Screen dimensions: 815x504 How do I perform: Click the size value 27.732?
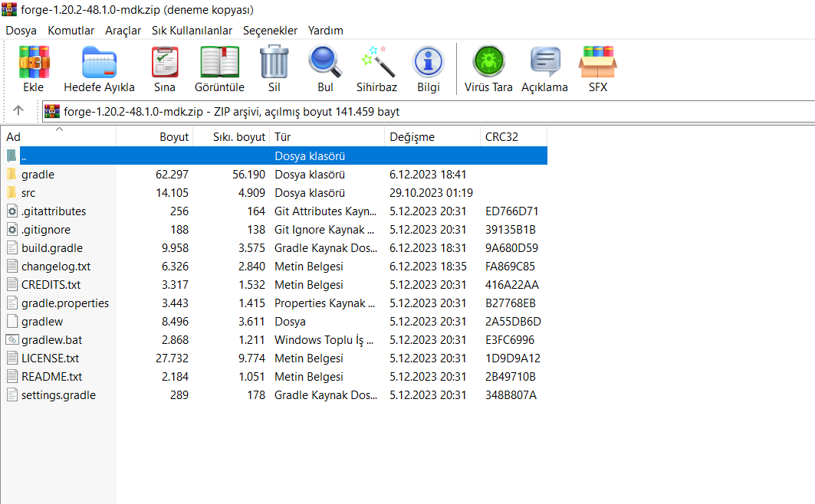point(172,358)
